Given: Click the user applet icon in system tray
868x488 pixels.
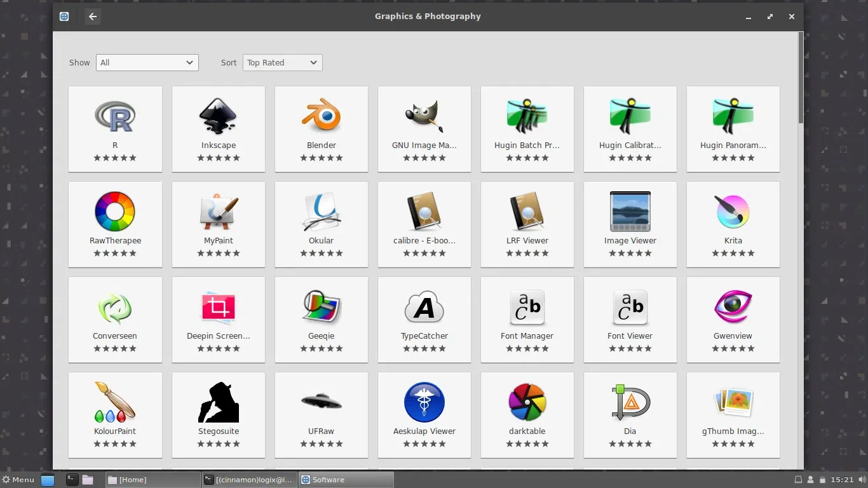Looking at the screenshot, I should pos(810,480).
